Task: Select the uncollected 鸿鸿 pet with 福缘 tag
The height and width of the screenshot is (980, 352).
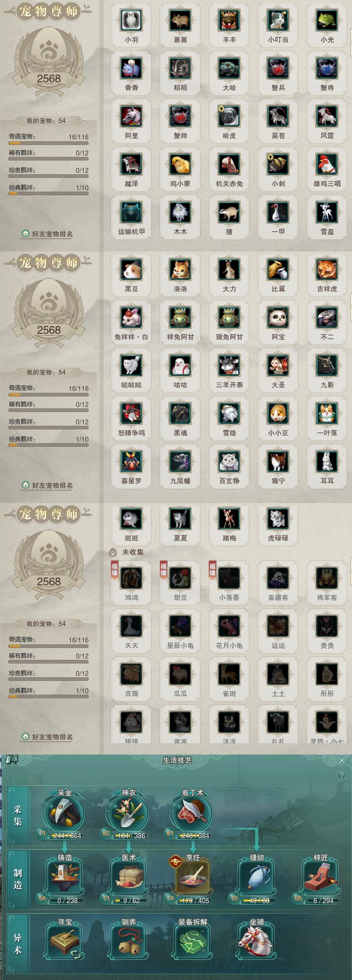Action: coord(131,578)
